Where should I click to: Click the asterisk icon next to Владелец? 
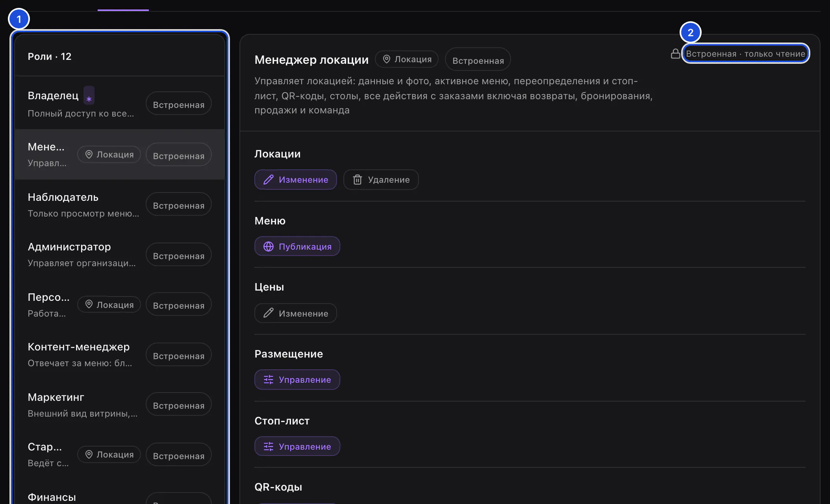(89, 99)
